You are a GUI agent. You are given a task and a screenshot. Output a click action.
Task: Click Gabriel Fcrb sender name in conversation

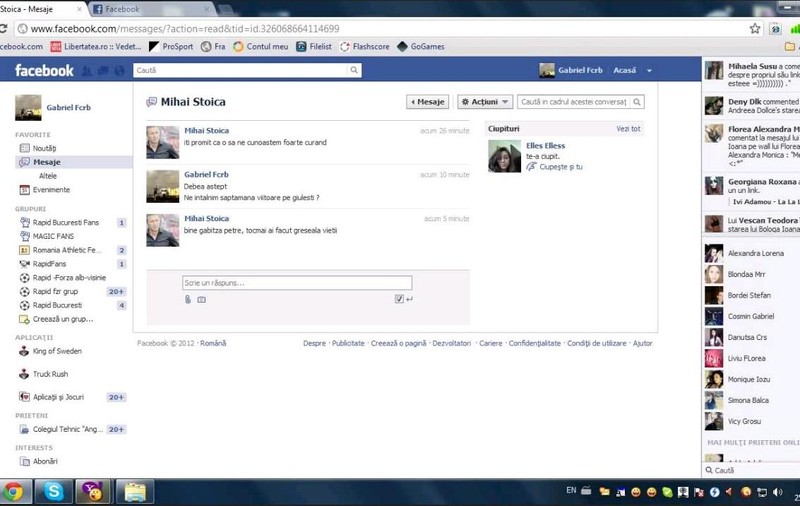[x=206, y=174]
